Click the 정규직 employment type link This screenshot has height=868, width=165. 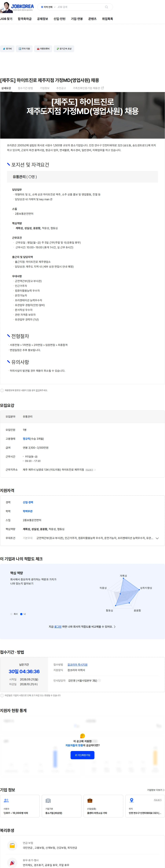click(x=26, y=439)
